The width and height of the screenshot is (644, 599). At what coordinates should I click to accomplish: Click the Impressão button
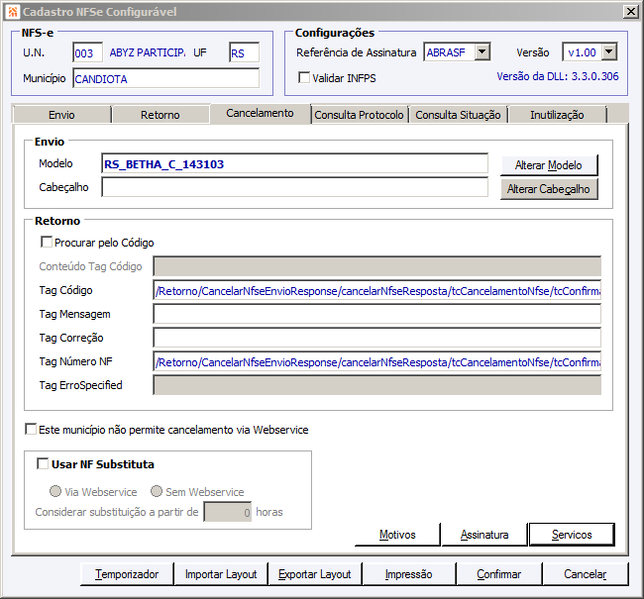click(x=409, y=574)
